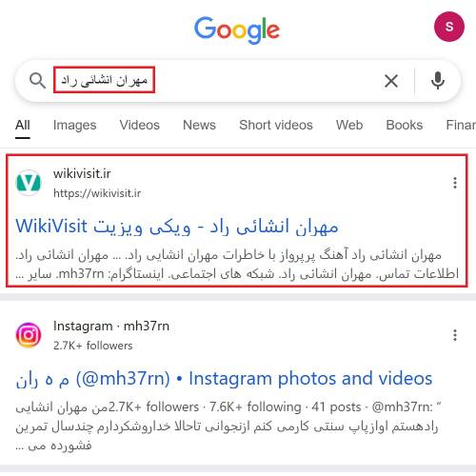Viewport: 476px width, 476px height.
Task: Open the S account avatar
Action: click(x=449, y=27)
